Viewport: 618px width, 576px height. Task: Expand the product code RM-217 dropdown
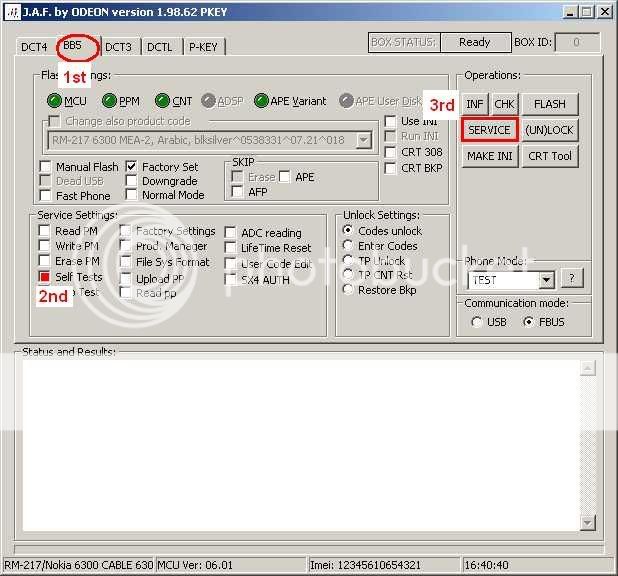[363, 140]
